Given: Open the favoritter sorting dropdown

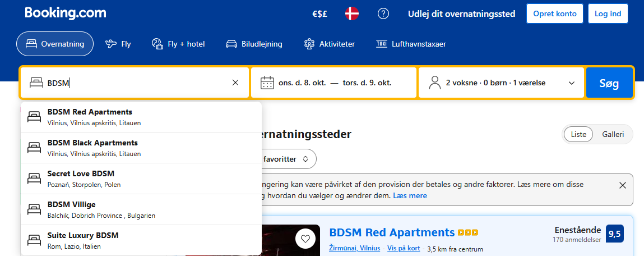Looking at the screenshot, I should click(286, 159).
